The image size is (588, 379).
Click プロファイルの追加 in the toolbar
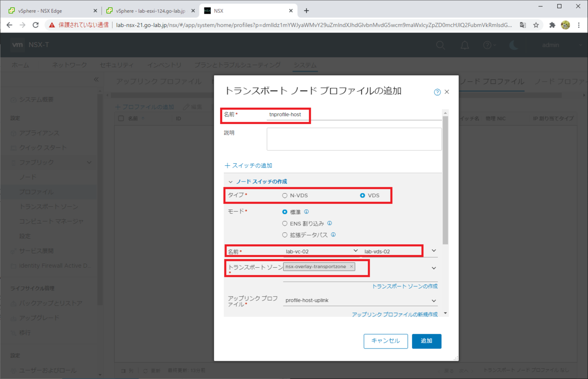145,106
